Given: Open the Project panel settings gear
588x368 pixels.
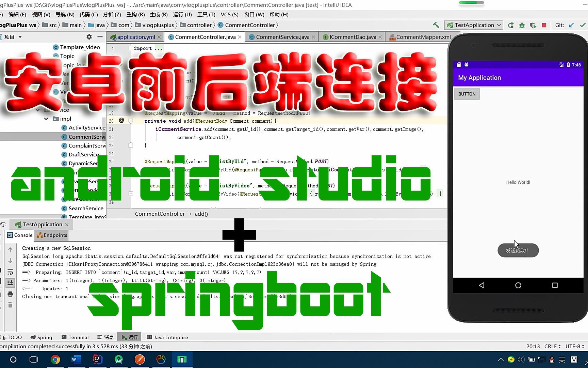Looking at the screenshot, I should 89,37.
